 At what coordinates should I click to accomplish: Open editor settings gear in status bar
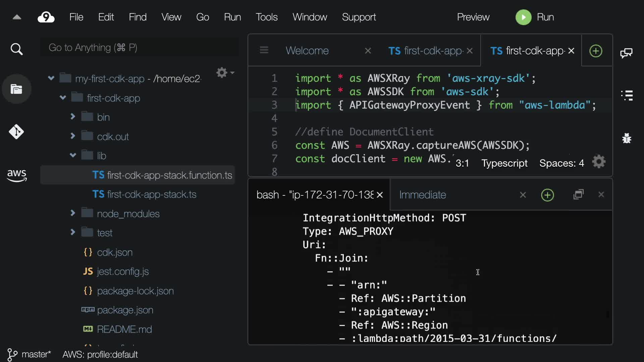(599, 162)
